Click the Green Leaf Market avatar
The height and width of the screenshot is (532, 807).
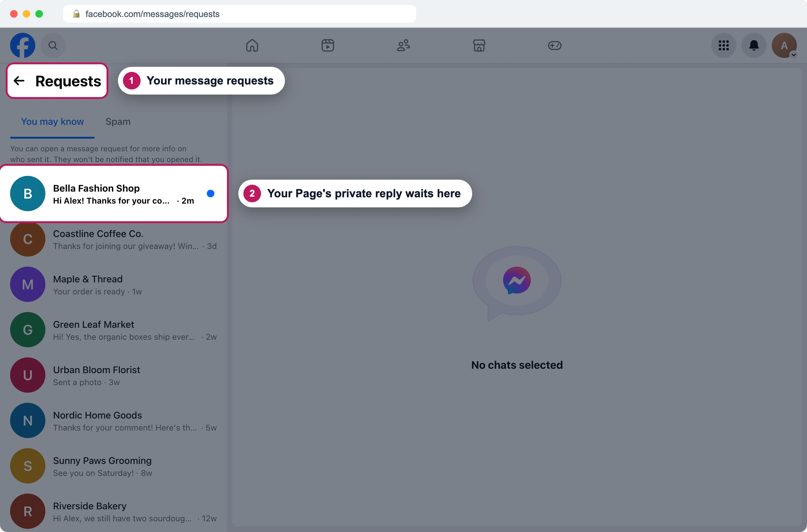tap(27, 330)
